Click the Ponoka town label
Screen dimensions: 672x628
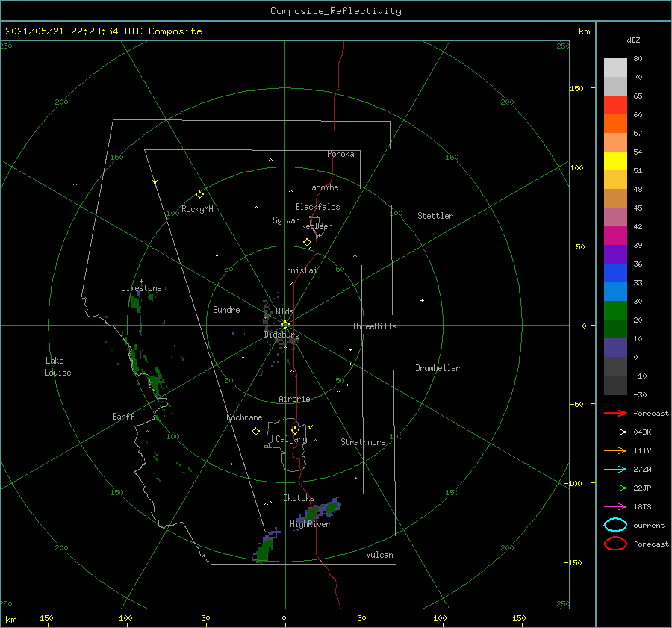click(x=340, y=154)
